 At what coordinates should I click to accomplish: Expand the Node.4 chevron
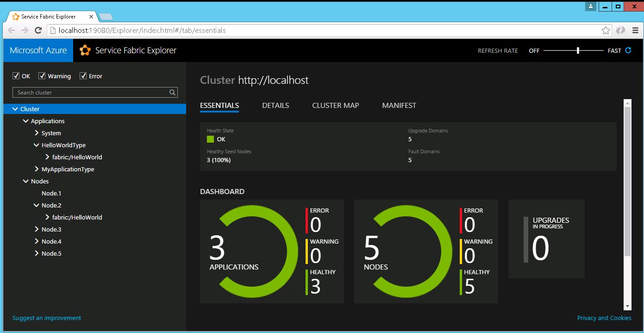pos(37,241)
